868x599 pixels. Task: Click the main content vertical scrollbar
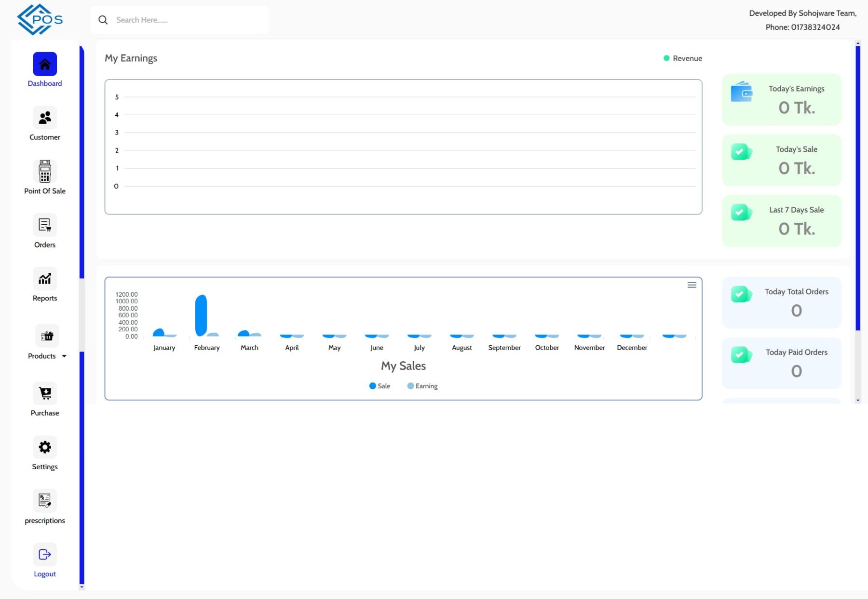[x=858, y=222]
